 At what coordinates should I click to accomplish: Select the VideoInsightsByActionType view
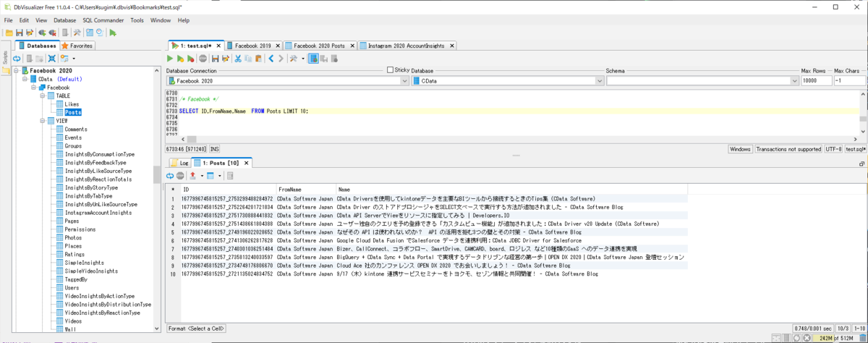100,296
